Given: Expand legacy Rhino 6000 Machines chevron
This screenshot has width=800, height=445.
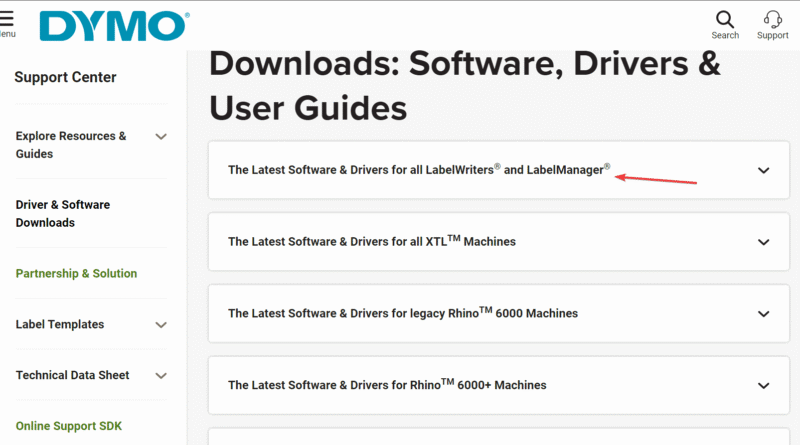Looking at the screenshot, I should (x=763, y=314).
